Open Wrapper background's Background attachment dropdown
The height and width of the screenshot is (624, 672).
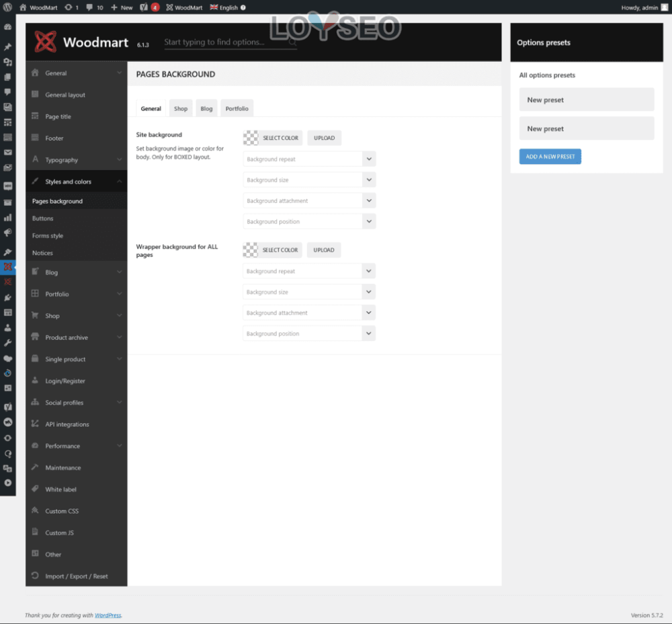pos(309,313)
